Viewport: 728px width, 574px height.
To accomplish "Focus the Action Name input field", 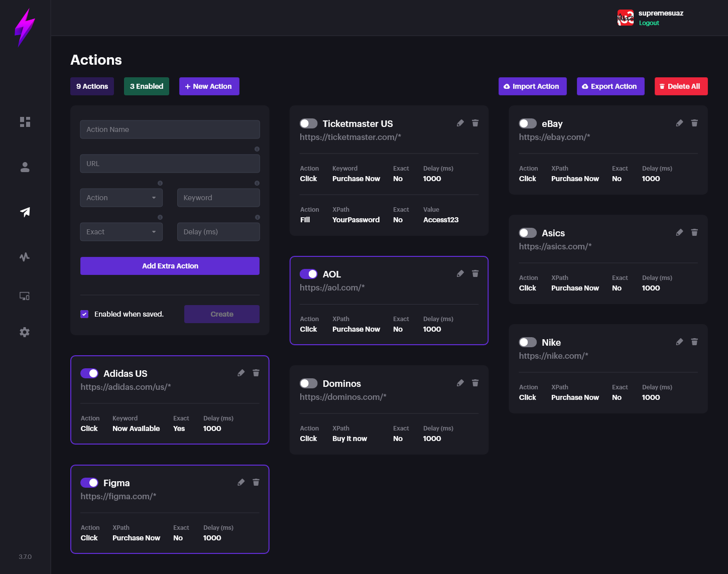I will pos(170,129).
